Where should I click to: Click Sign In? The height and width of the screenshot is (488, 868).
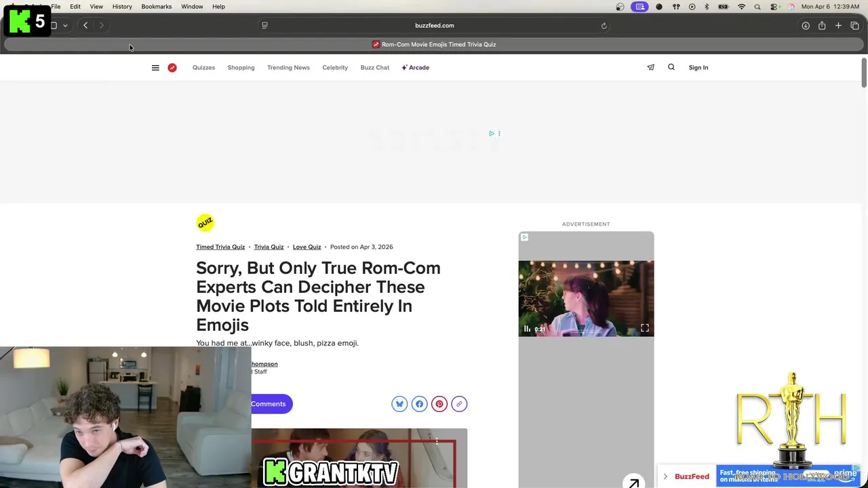click(x=698, y=68)
